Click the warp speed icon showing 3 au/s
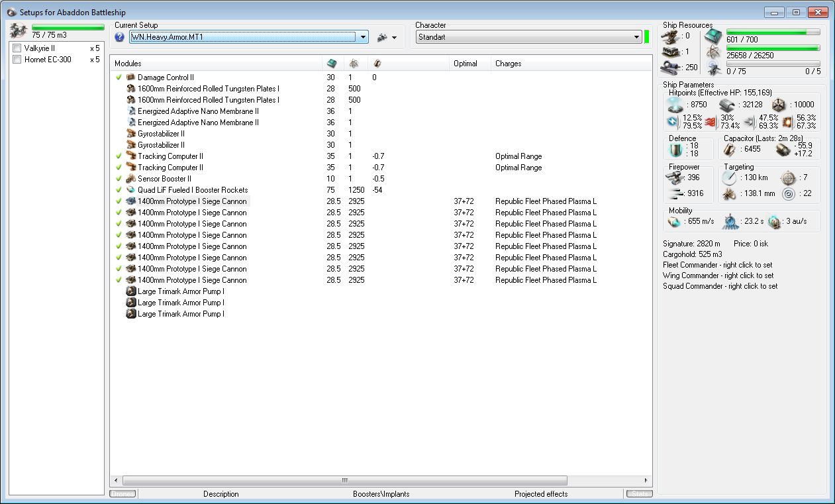 (775, 222)
